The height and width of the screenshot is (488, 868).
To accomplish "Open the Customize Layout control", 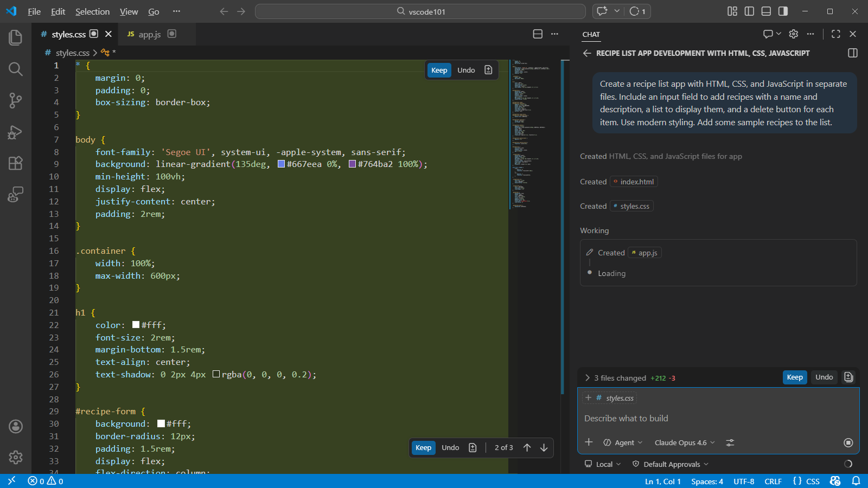I will 732,11.
